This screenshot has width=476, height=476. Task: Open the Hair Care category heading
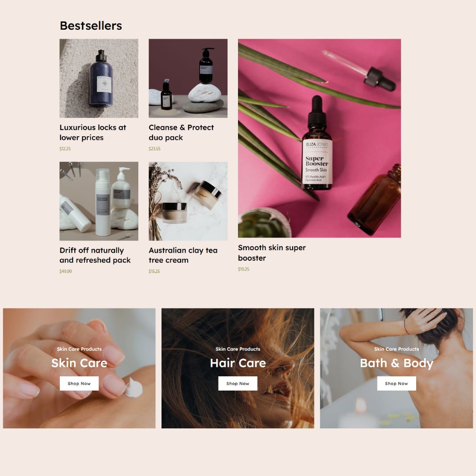click(x=238, y=363)
